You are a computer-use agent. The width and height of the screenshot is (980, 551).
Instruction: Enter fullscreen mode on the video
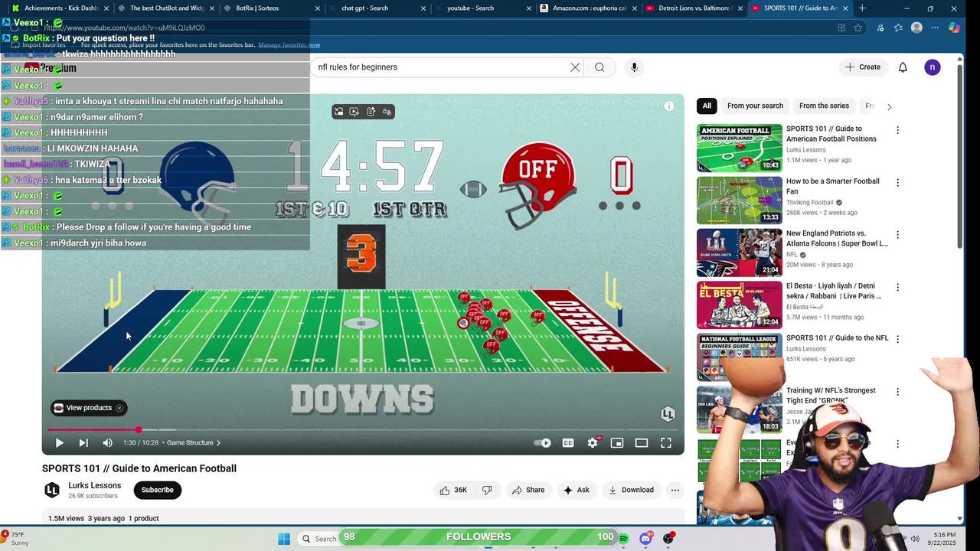pos(666,442)
